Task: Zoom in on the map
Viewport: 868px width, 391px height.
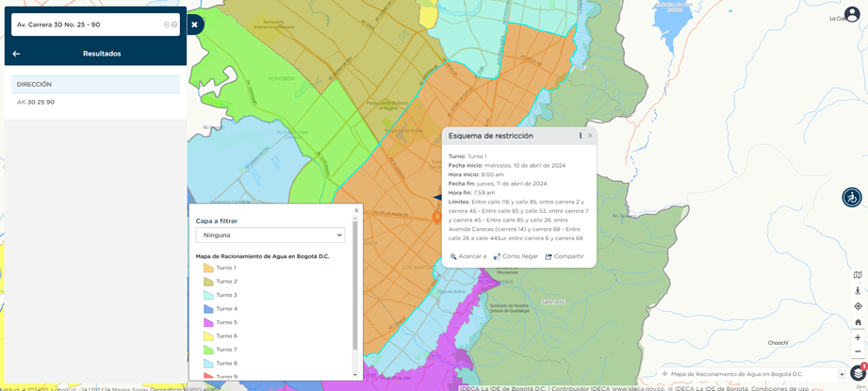Action: pyautogui.click(x=858, y=337)
